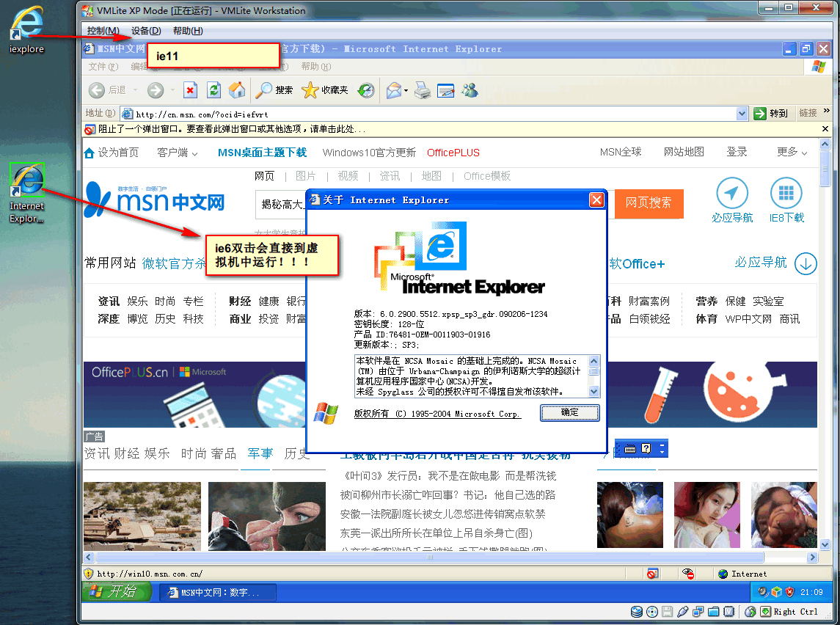The image size is (840, 625).
Task: Open the 帮助(H) menu in VMLite
Action: point(188,31)
